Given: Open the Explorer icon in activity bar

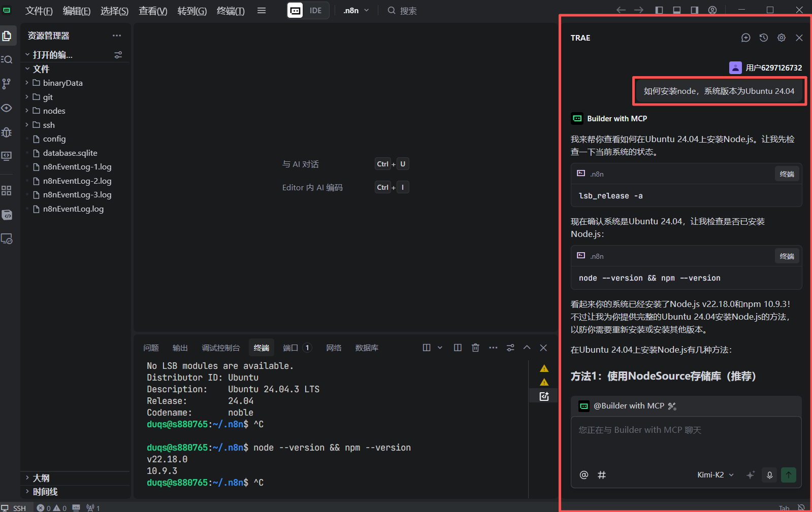Looking at the screenshot, I should point(7,36).
